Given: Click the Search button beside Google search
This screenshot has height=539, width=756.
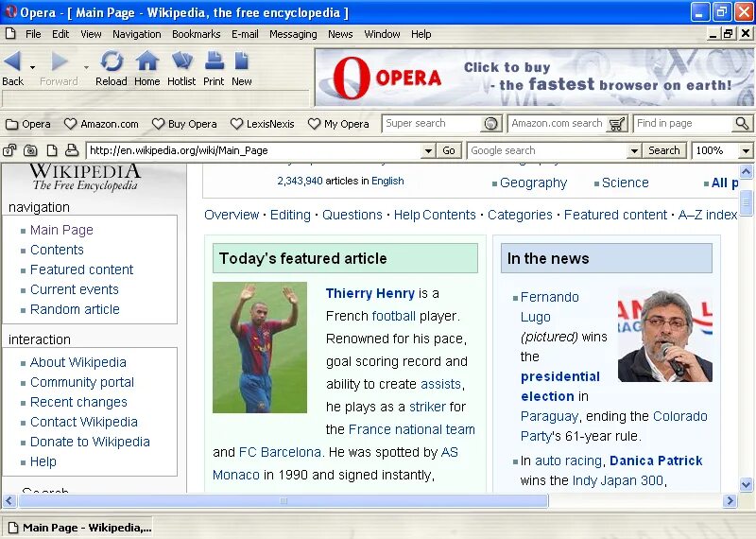Looking at the screenshot, I should (664, 150).
